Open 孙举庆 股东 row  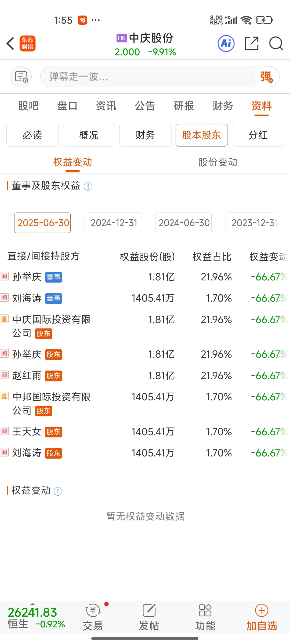pos(145,354)
